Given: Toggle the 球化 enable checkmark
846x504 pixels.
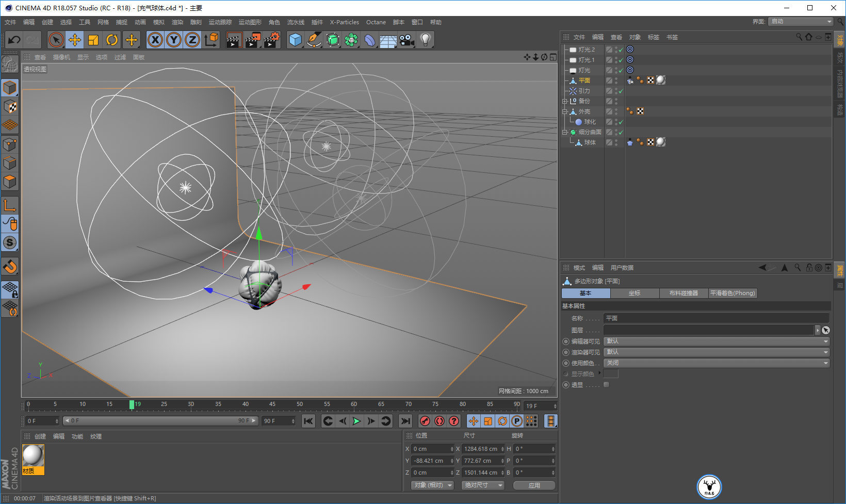Looking at the screenshot, I should click(x=621, y=122).
